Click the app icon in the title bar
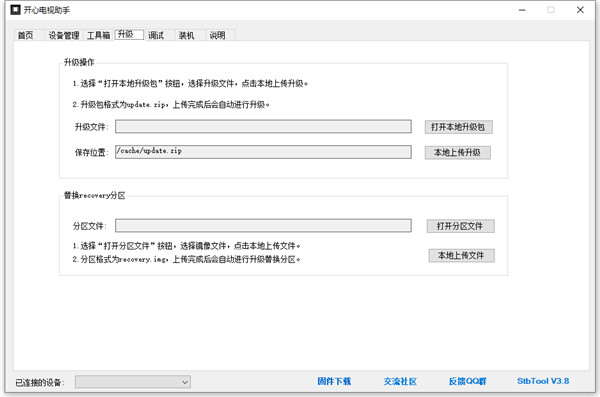 (15, 10)
